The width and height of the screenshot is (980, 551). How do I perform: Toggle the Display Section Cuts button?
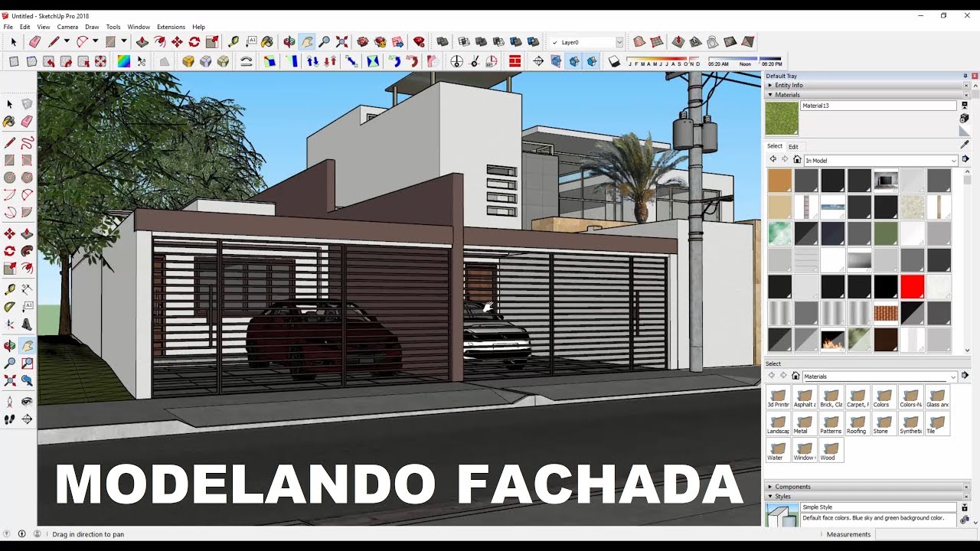(x=573, y=61)
